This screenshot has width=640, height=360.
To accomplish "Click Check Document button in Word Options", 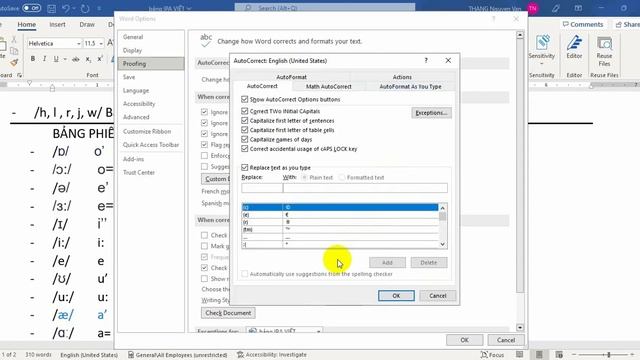I will pyautogui.click(x=228, y=313).
